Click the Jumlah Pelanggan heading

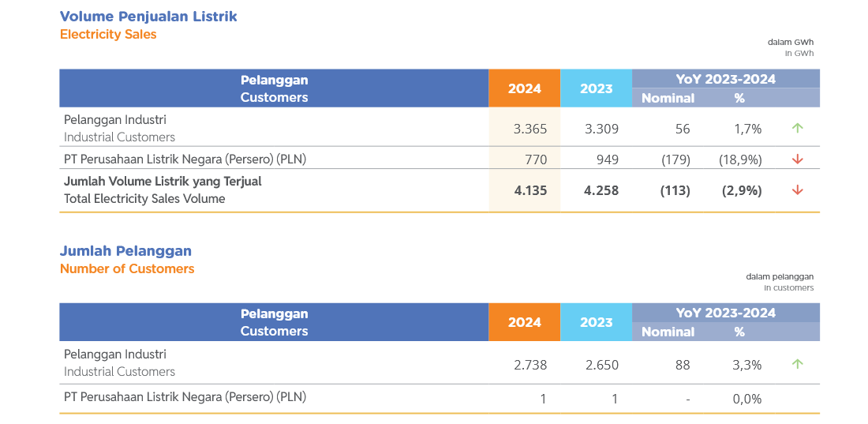pyautogui.click(x=125, y=251)
